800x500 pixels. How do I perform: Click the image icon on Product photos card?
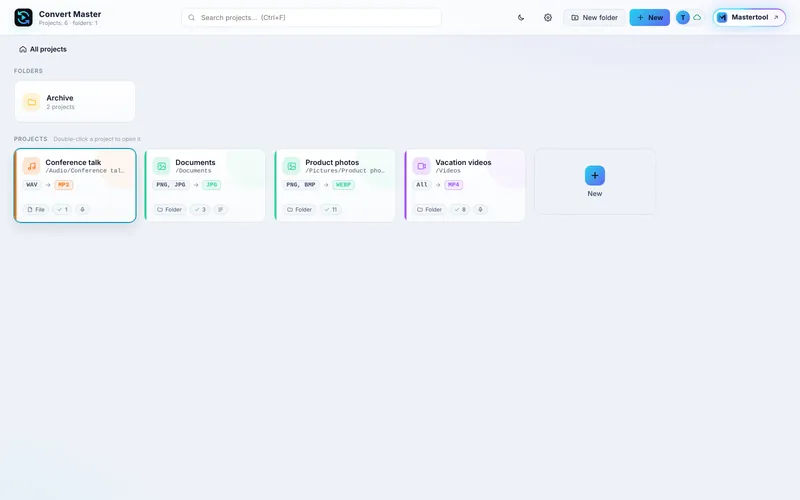pos(292,166)
